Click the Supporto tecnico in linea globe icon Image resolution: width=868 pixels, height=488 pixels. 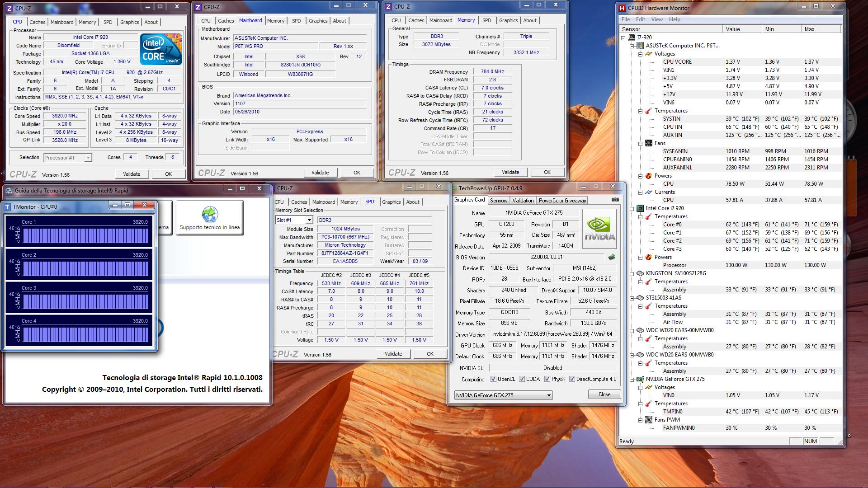210,214
